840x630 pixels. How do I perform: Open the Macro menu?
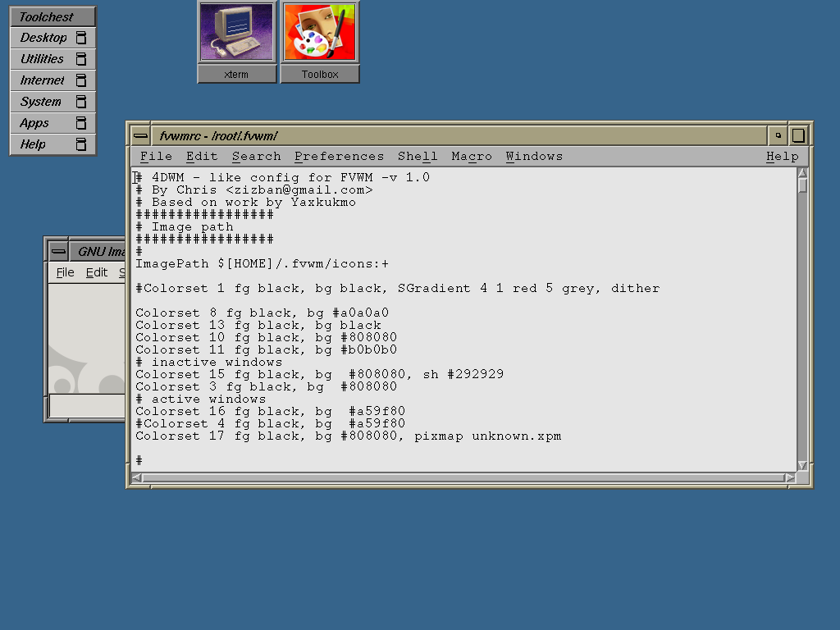tap(472, 157)
